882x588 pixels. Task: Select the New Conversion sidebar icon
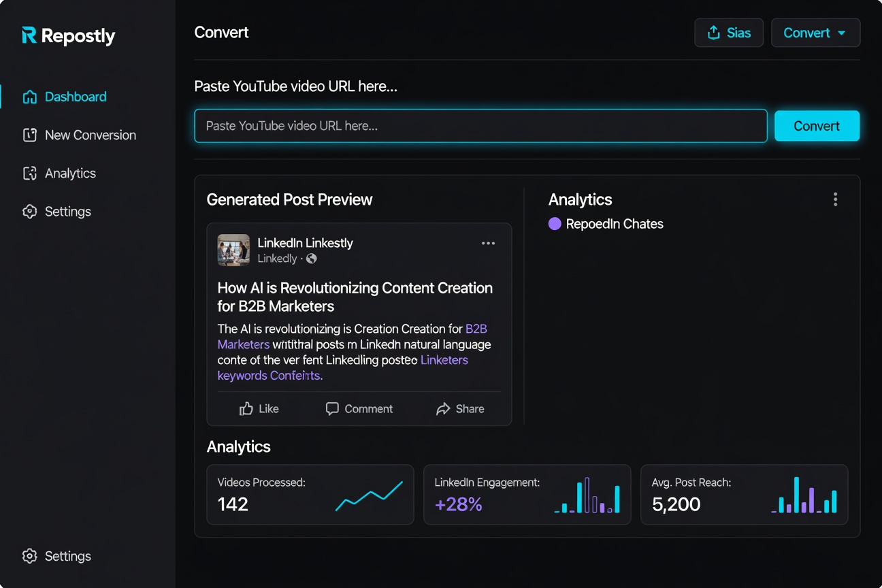tap(29, 135)
